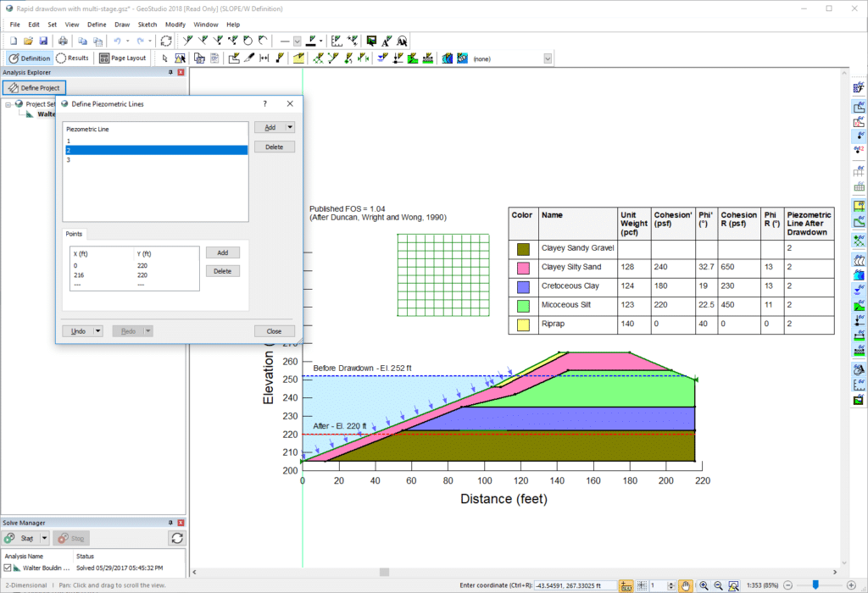868x593 pixels.
Task: Click the refresh icon in Solve Manager
Action: pyautogui.click(x=176, y=538)
